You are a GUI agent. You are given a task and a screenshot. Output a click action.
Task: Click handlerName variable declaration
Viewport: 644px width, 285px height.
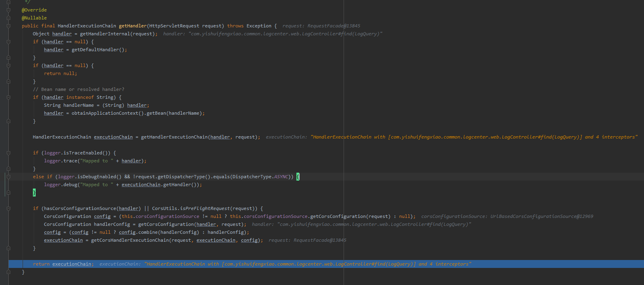(78, 105)
